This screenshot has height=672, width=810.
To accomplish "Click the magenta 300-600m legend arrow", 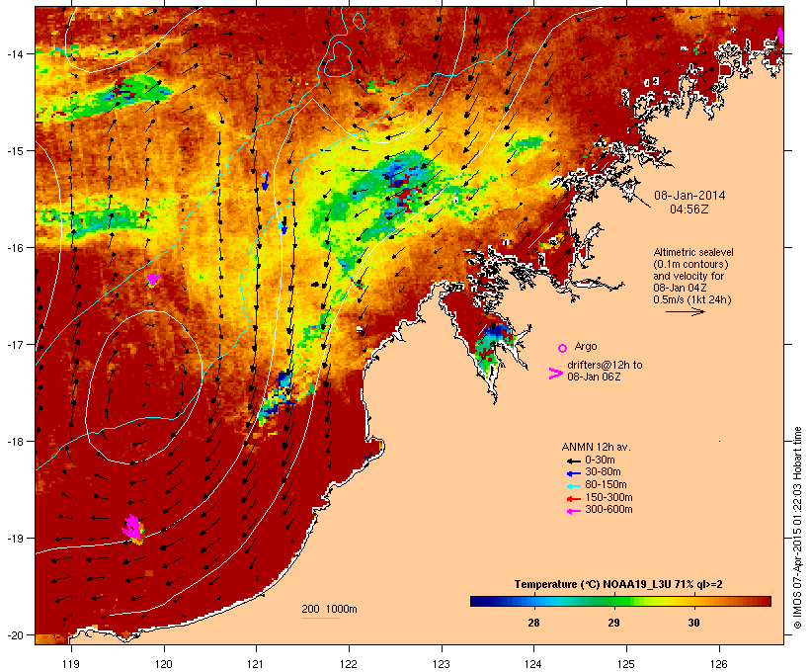I will tap(573, 511).
